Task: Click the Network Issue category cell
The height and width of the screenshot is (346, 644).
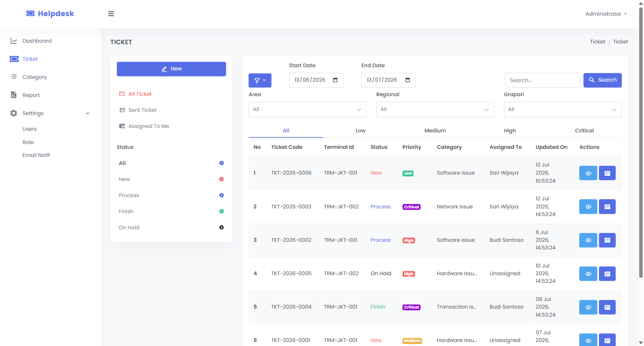Action: (x=455, y=206)
